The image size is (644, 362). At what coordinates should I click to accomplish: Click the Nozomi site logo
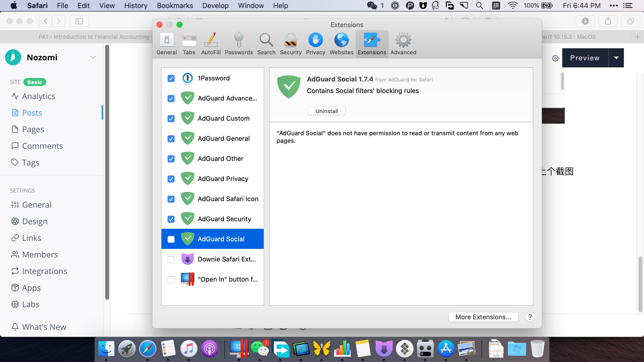tap(13, 57)
